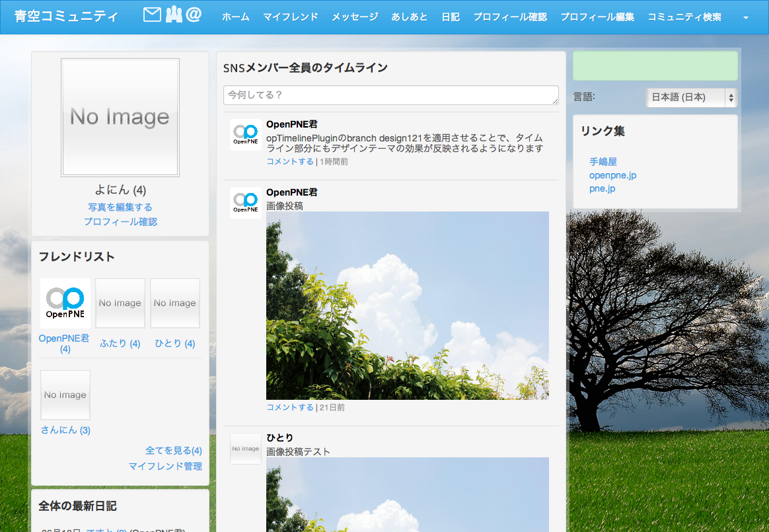Image resolution: width=769 pixels, height=532 pixels.
Task: Open the 手嶋屋 link in リンク集
Action: pyautogui.click(x=603, y=161)
